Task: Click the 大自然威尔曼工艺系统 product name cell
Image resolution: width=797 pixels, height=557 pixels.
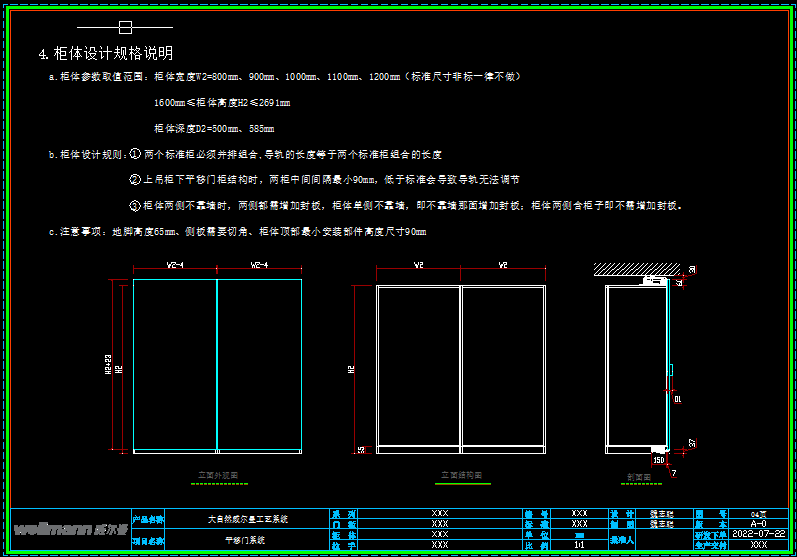Action: pos(247,519)
